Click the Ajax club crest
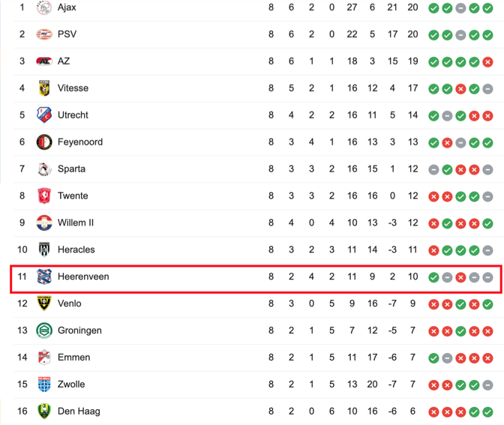The image size is (504, 425). pos(44,7)
